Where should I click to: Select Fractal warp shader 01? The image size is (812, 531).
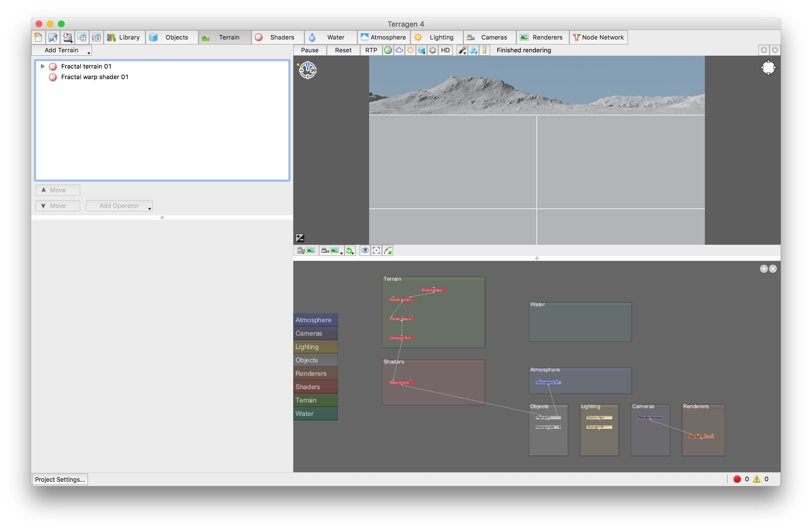(x=95, y=77)
